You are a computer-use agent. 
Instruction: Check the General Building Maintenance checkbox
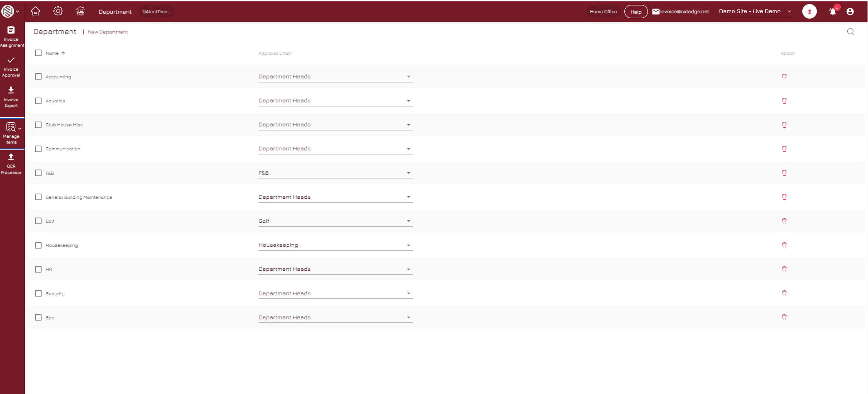38,197
